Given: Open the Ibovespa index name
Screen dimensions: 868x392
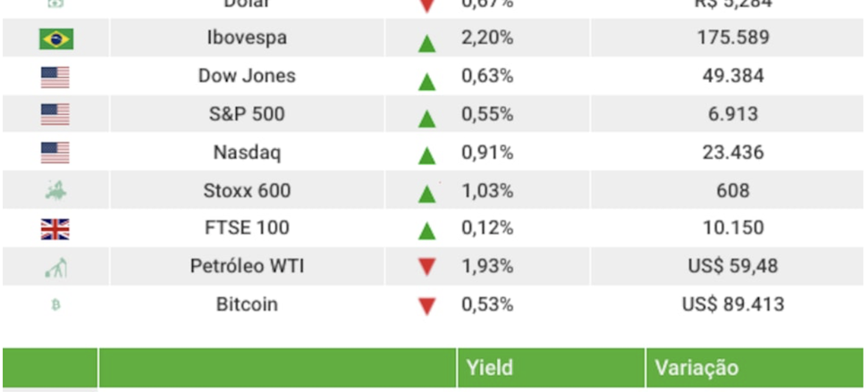Looking at the screenshot, I should click(x=247, y=38).
